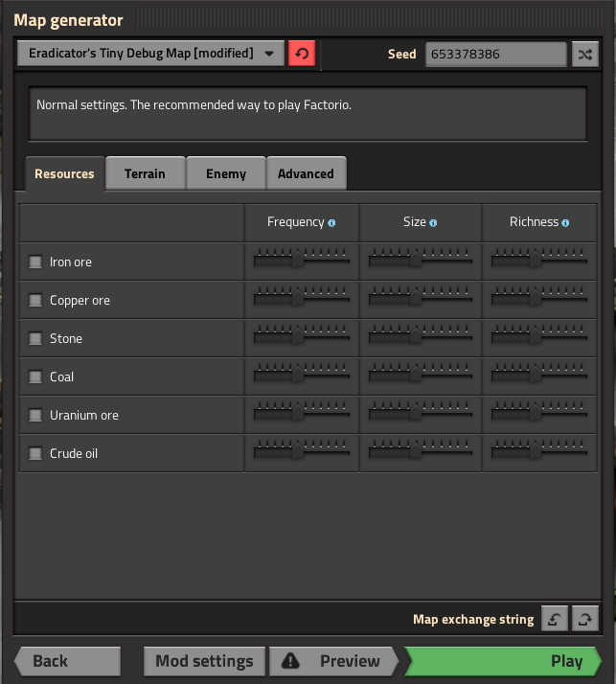This screenshot has width=616, height=684.
Task: Click the Coal label
Action: [61, 376]
